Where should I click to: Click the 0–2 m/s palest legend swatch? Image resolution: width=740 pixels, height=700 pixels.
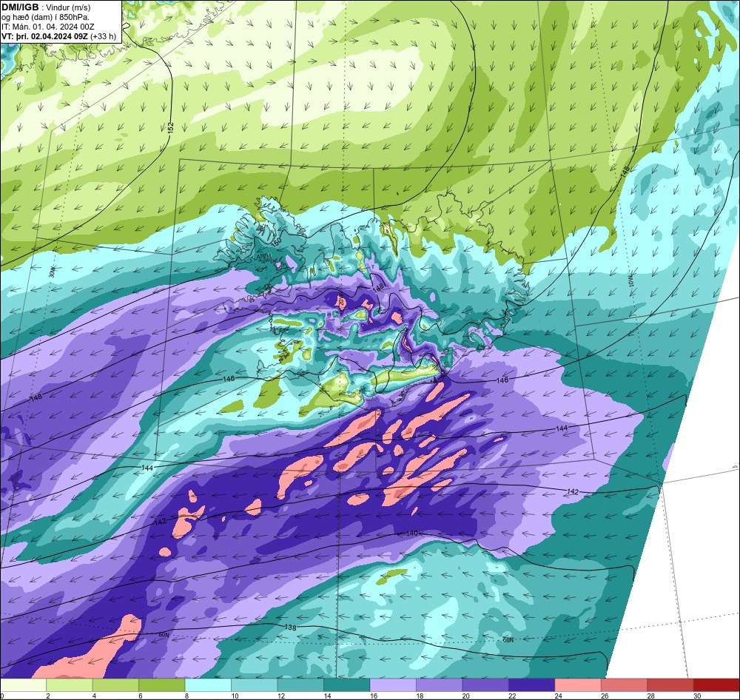23,685
